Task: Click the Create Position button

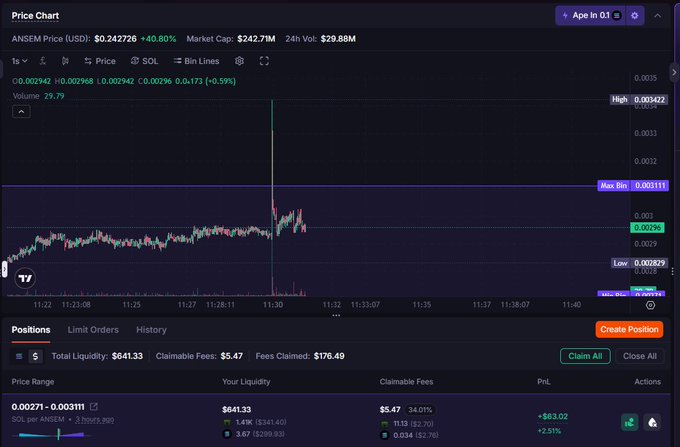Action: tap(629, 330)
